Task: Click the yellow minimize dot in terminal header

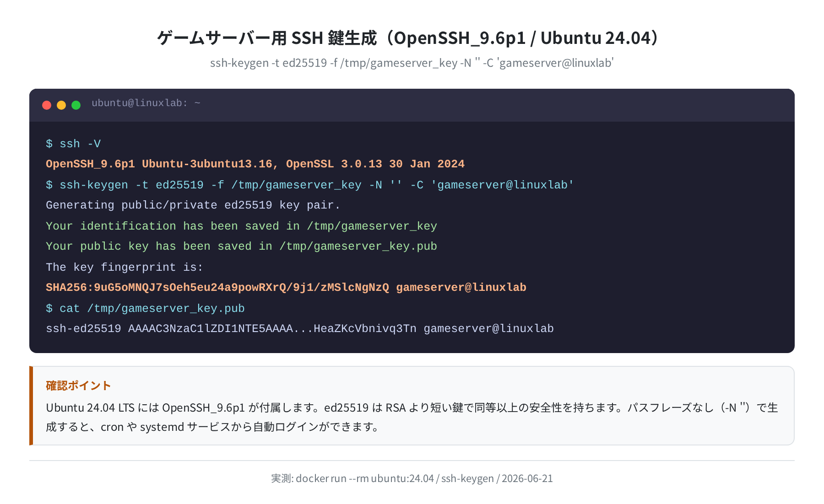Action: tap(61, 105)
